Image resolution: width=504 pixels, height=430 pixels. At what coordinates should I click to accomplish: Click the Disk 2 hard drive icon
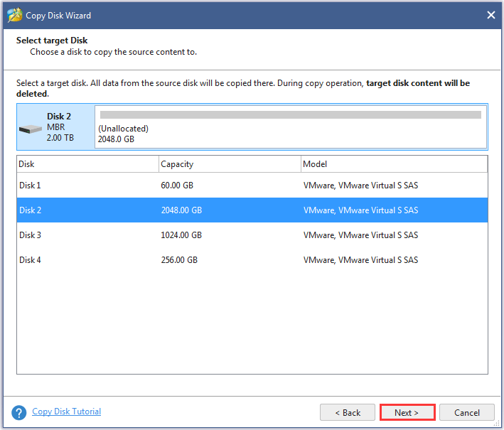(x=31, y=129)
